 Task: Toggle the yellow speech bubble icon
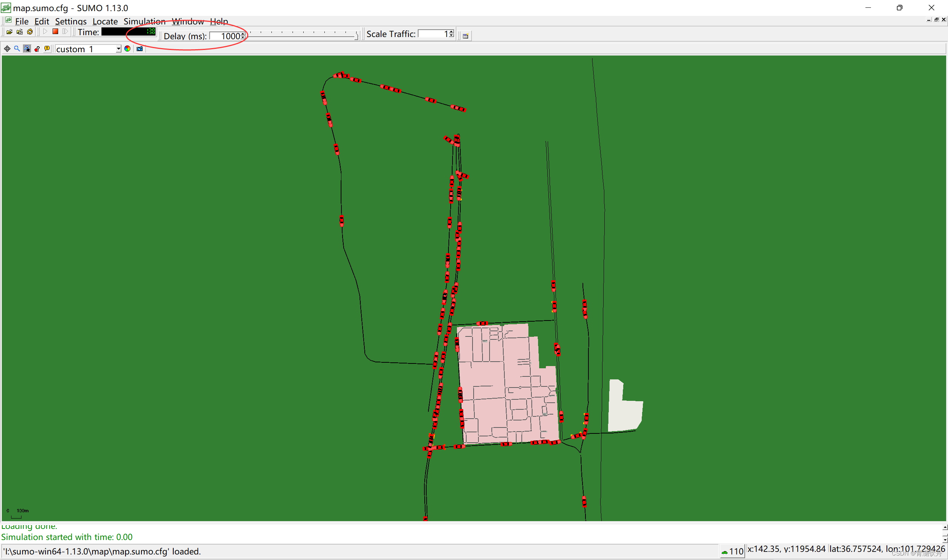[47, 49]
